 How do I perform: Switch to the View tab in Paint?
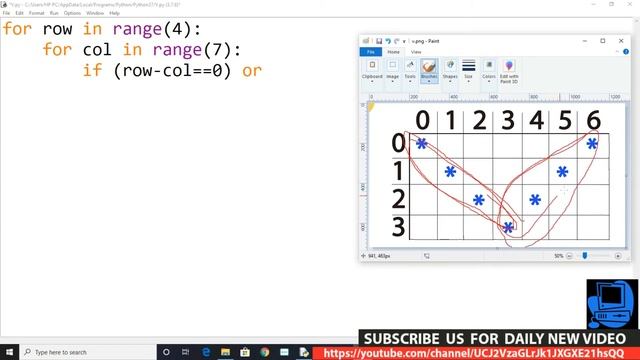pyautogui.click(x=416, y=52)
